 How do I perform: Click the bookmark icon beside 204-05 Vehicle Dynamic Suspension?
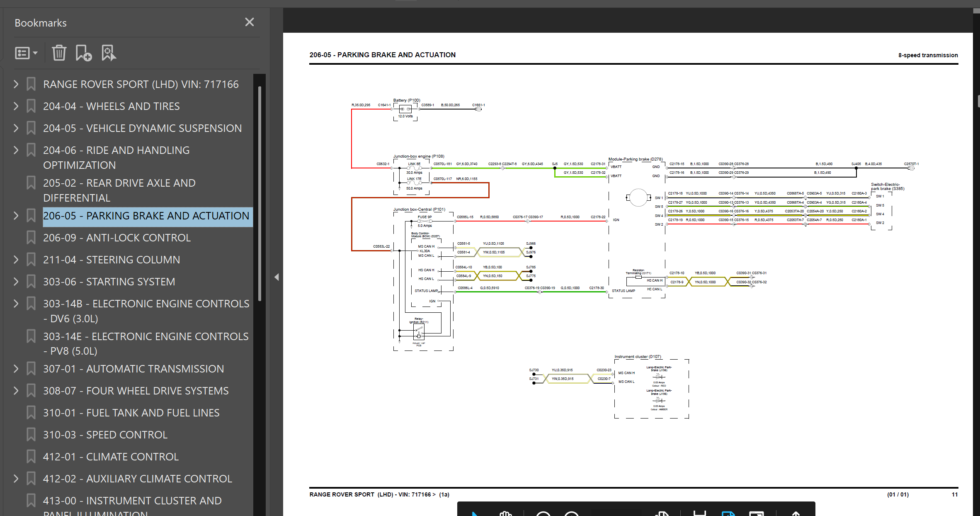(x=31, y=128)
